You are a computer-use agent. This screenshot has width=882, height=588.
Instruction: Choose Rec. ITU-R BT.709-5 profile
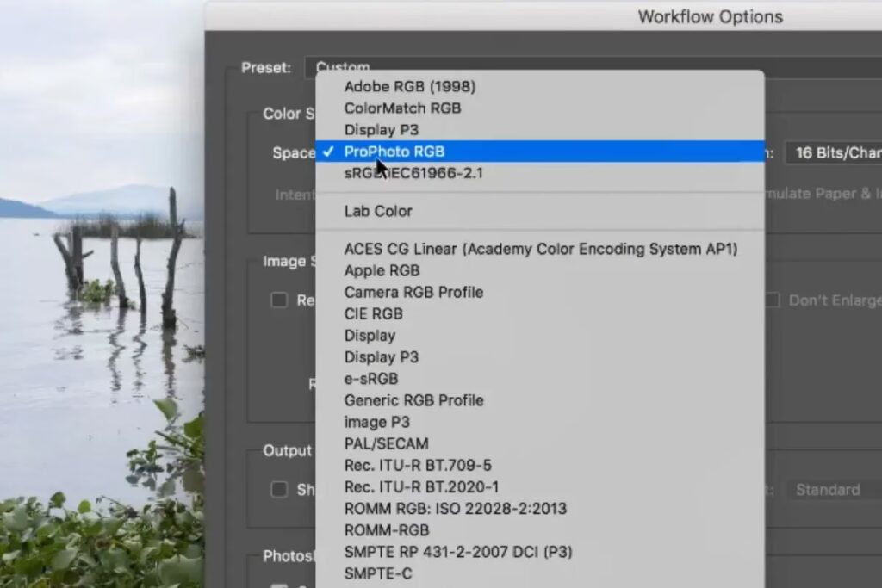click(418, 466)
